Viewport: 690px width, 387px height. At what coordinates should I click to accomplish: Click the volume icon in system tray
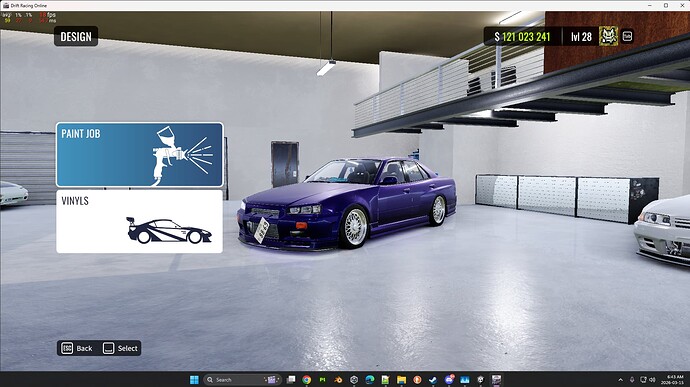point(652,380)
